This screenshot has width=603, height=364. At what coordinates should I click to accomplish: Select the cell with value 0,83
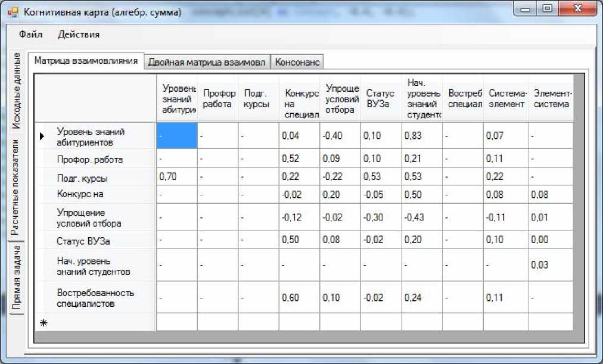pyautogui.click(x=421, y=136)
